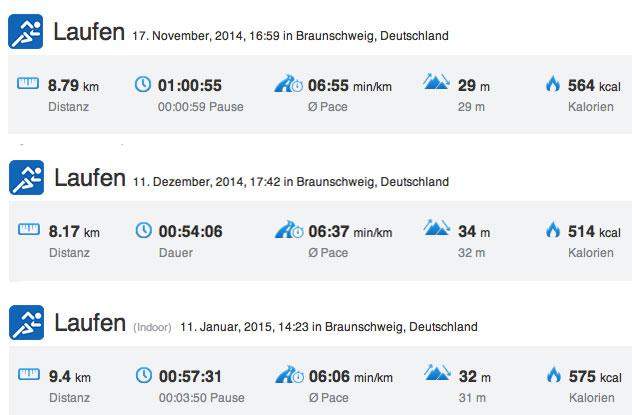632x415 pixels.
Task: Open the Laufen activity from 17. November 2014
Action: [89, 32]
